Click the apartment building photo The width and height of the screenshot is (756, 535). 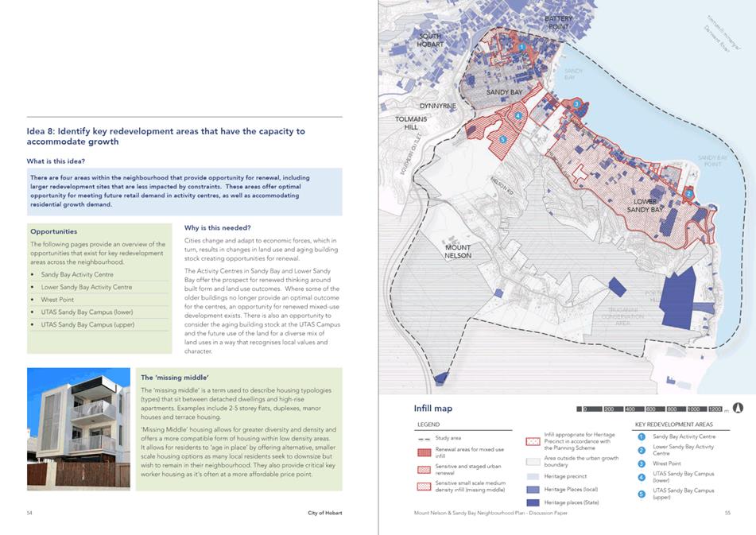coord(79,429)
